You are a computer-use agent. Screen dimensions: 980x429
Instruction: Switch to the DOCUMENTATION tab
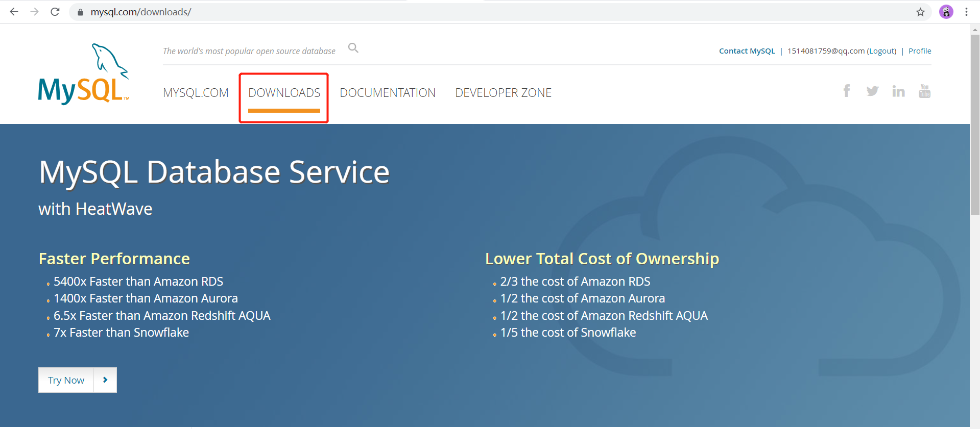[x=388, y=93]
